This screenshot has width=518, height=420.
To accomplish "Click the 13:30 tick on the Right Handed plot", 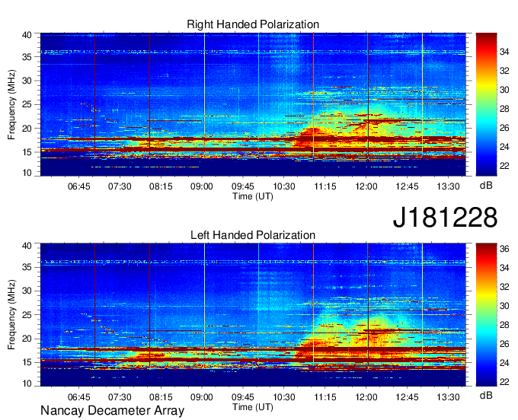I will (x=448, y=186).
